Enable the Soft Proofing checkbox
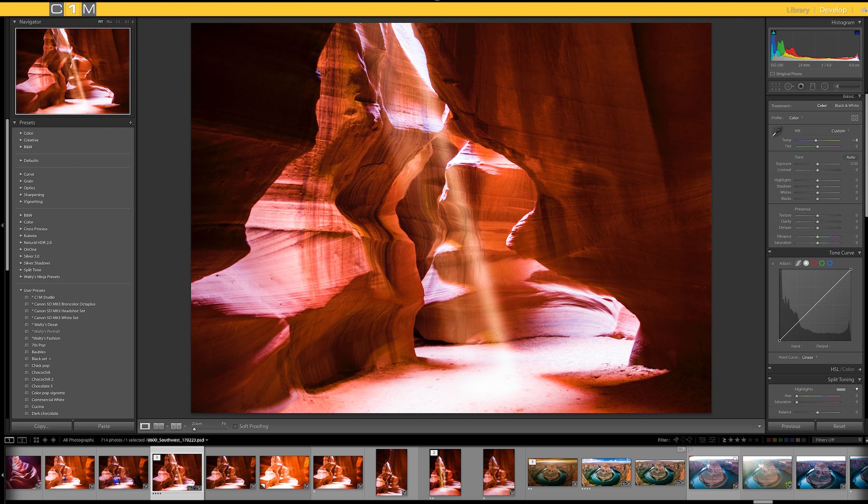This screenshot has width=868, height=504. pyautogui.click(x=235, y=426)
